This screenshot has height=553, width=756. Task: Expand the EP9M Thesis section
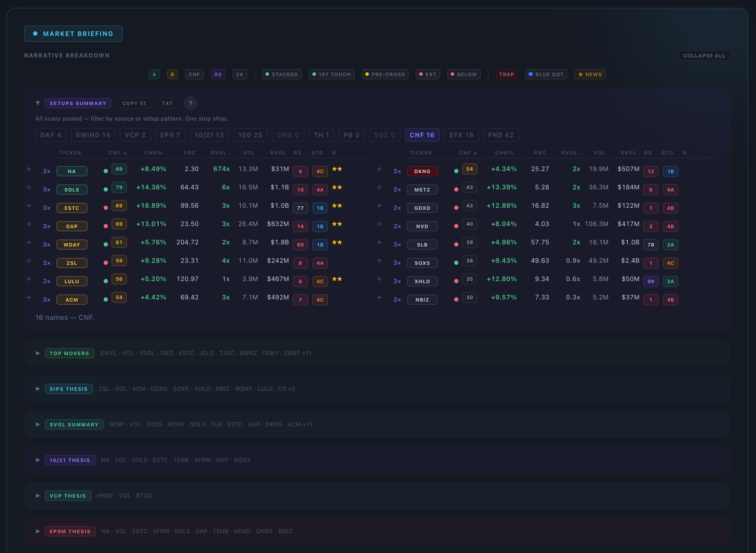pyautogui.click(x=38, y=531)
